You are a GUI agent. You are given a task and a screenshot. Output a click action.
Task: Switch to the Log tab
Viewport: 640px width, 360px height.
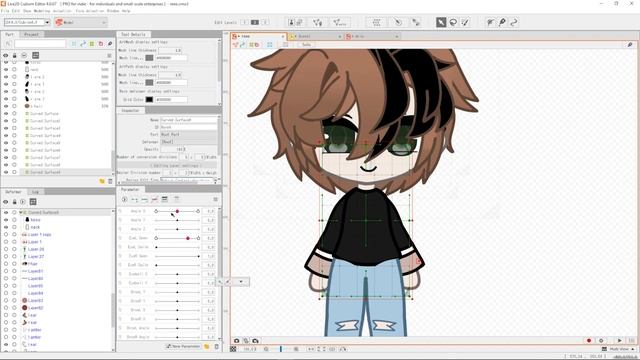click(36, 192)
